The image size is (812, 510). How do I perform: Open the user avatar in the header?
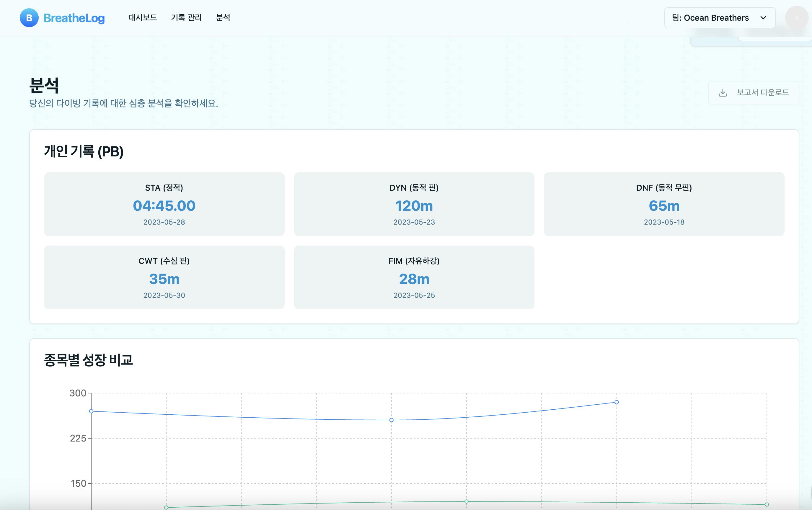tap(796, 18)
